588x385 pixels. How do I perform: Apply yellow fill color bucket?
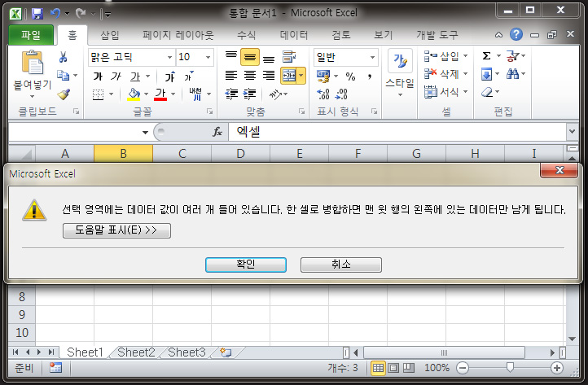tap(134, 94)
